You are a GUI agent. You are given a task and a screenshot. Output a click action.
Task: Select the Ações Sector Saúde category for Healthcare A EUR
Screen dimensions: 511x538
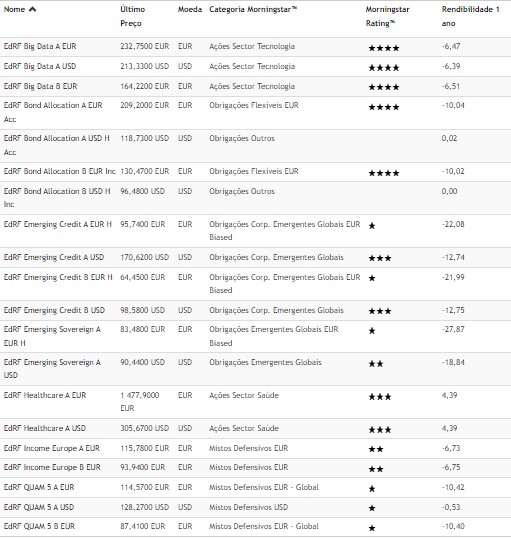244,395
